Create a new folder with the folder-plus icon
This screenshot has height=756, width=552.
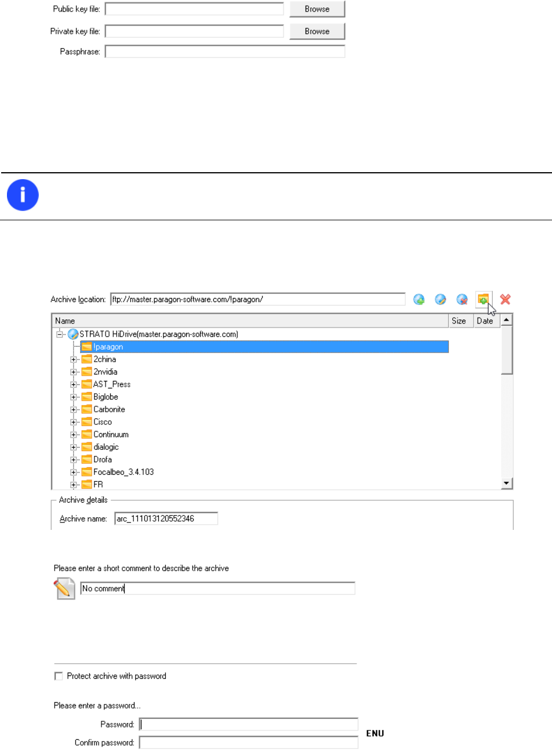483,299
